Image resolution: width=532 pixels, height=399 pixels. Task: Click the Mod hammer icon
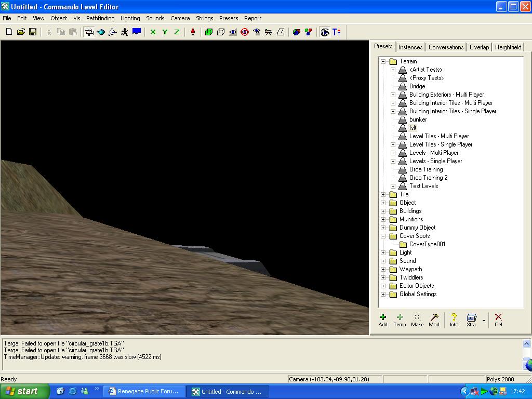pos(434,320)
